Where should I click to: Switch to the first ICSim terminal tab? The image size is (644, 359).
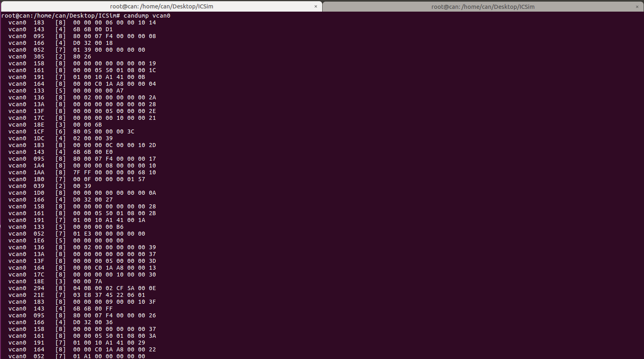[161, 6]
